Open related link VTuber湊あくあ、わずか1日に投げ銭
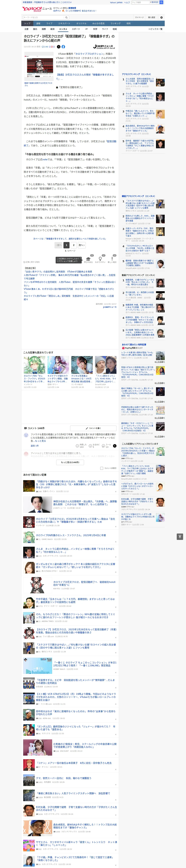186x868 pixels. click(69, 290)
